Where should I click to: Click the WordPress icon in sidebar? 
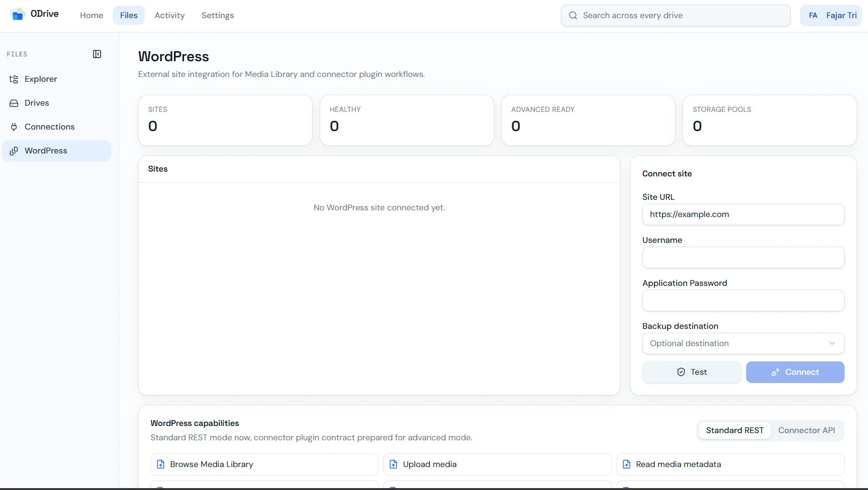click(x=14, y=151)
